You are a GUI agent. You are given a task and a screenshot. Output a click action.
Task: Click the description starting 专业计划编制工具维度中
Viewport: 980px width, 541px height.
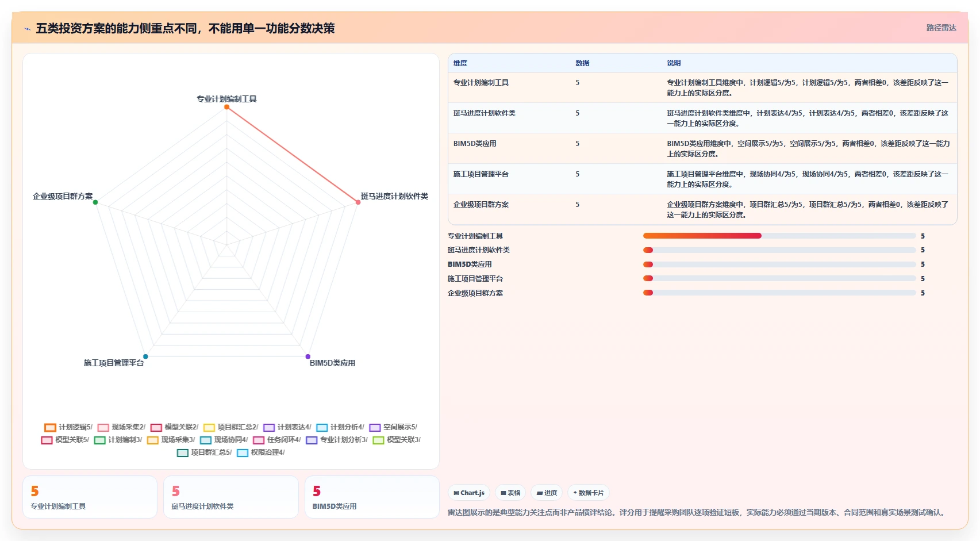(x=808, y=88)
